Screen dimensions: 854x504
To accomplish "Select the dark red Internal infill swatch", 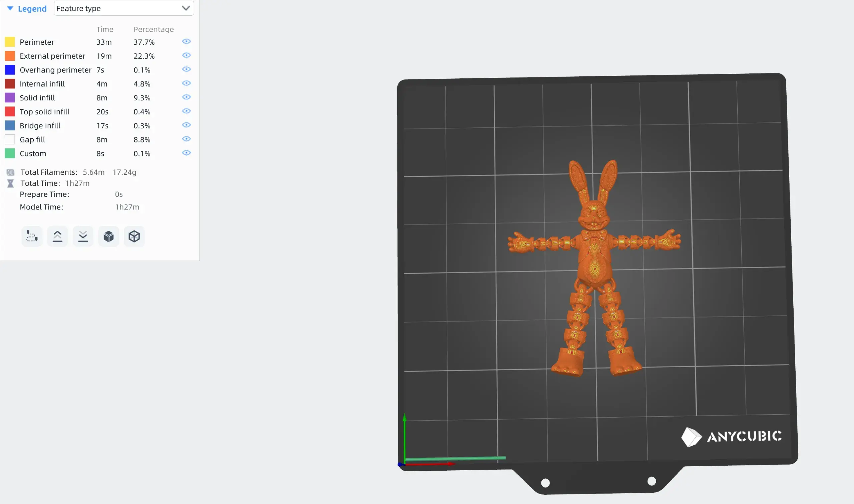I will (x=10, y=83).
